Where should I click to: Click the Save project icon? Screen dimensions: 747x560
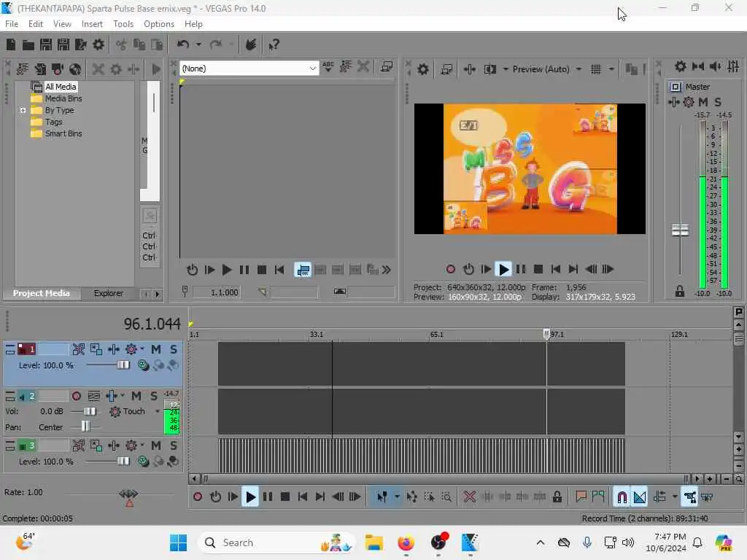(46, 44)
